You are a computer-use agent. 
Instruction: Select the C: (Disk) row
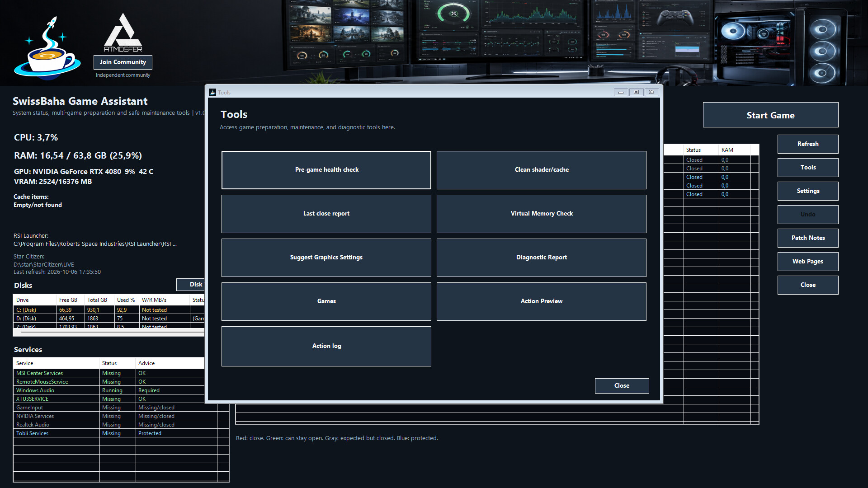108,310
